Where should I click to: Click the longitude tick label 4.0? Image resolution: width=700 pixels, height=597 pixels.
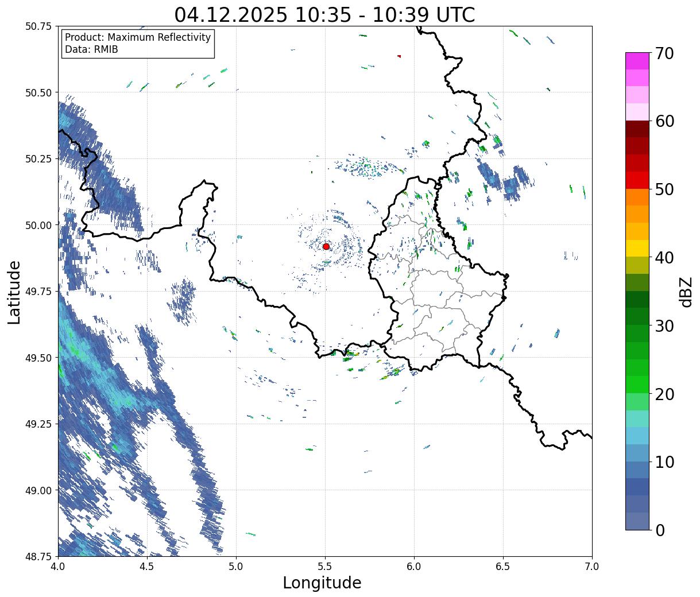(x=58, y=567)
